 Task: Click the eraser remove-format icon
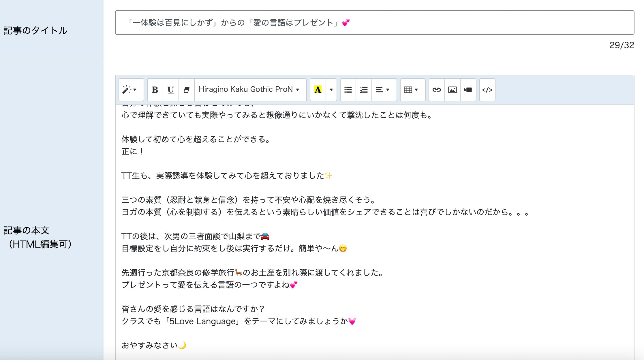pyautogui.click(x=187, y=90)
